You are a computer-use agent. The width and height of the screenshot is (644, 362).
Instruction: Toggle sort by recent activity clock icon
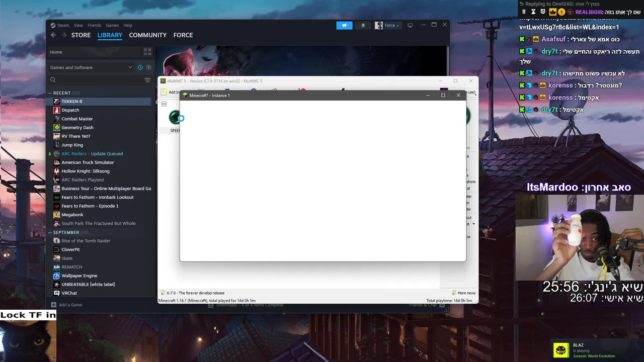[x=140, y=67]
